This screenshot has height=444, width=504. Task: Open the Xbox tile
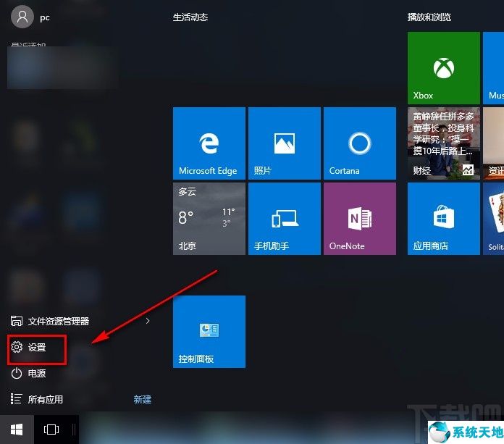tap(444, 68)
